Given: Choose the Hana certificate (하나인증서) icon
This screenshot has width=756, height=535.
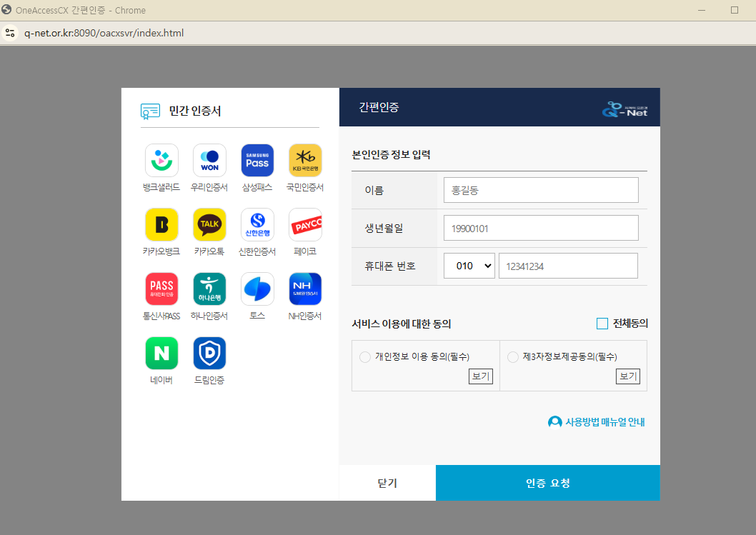Looking at the screenshot, I should (209, 289).
